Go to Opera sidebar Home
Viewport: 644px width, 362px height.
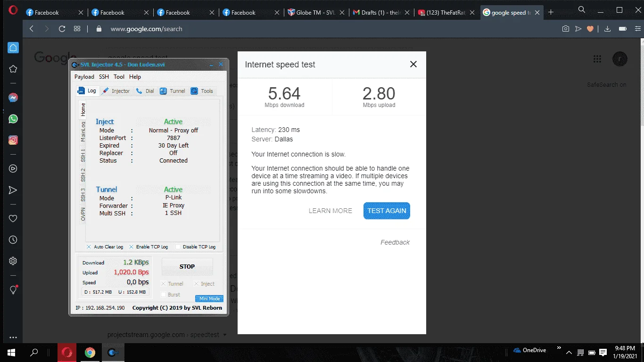[13, 47]
